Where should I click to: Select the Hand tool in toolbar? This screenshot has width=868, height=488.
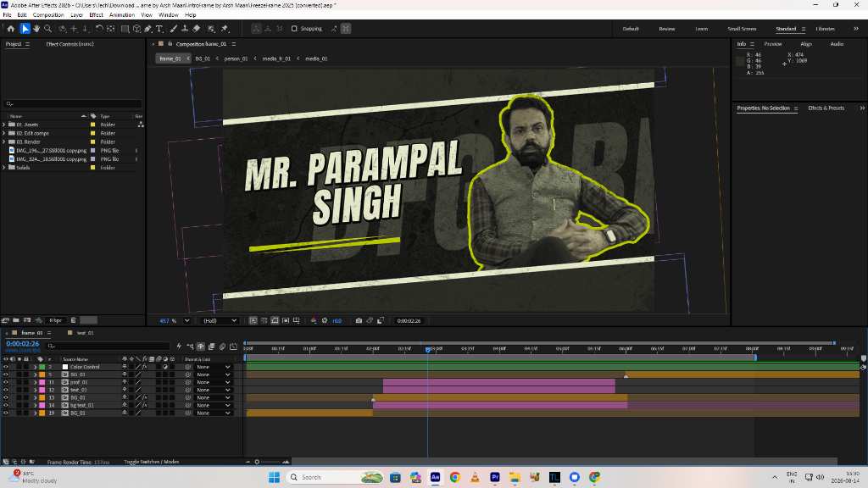[36, 29]
